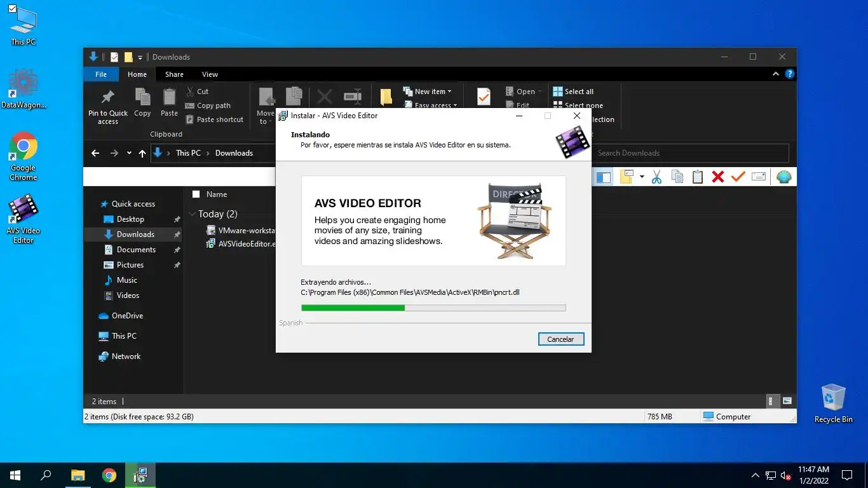Click the ribbon Delete X icon
This screenshot has height=488, width=868.
point(325,97)
